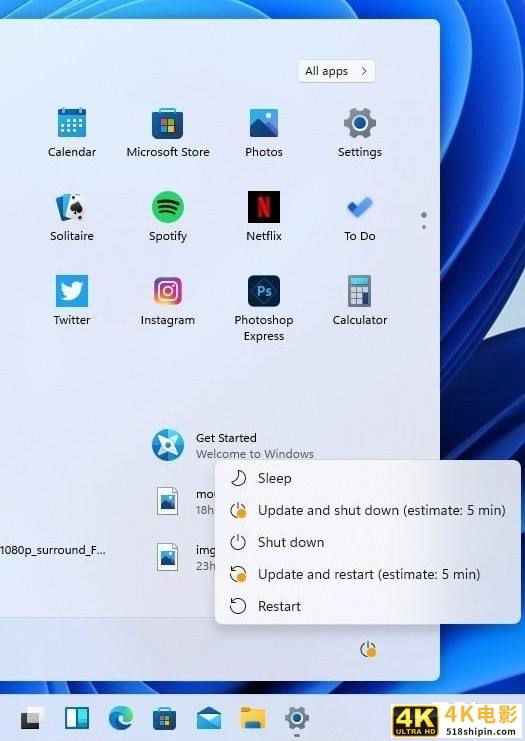
Task: Select Update and restart option
Action: 368,574
